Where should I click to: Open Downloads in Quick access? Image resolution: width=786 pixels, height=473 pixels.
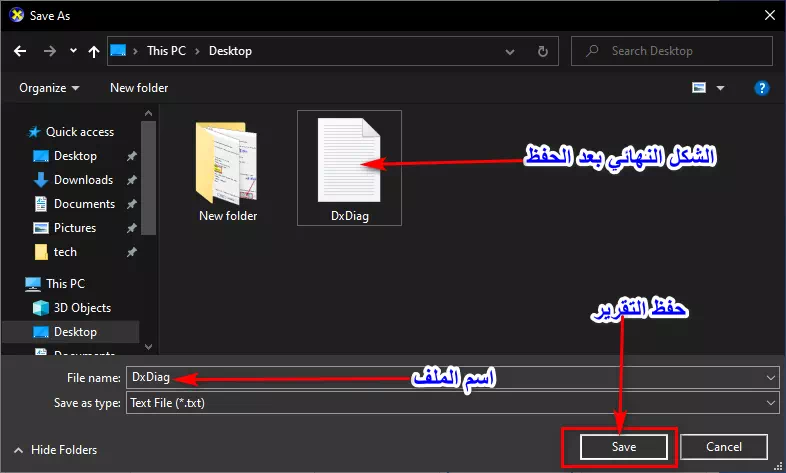click(x=83, y=180)
